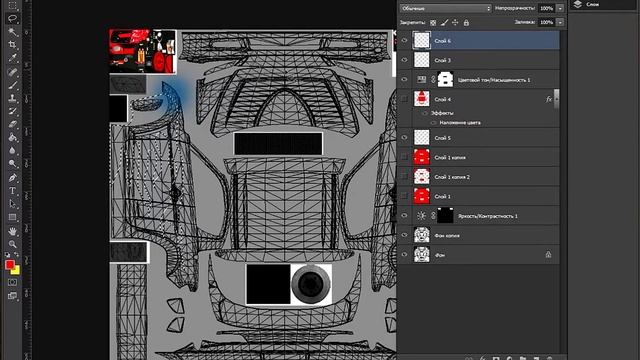Screen dimensions: 640x360
Task: Set foreground color red swatch
Action: coord(9,265)
